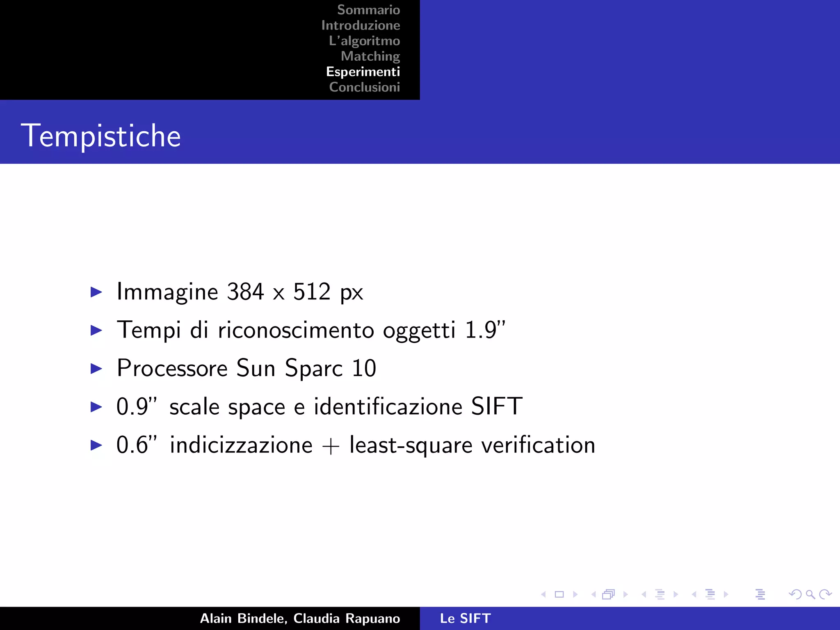
Task: Click the go-back curved arrow icon
Action: coord(795,594)
